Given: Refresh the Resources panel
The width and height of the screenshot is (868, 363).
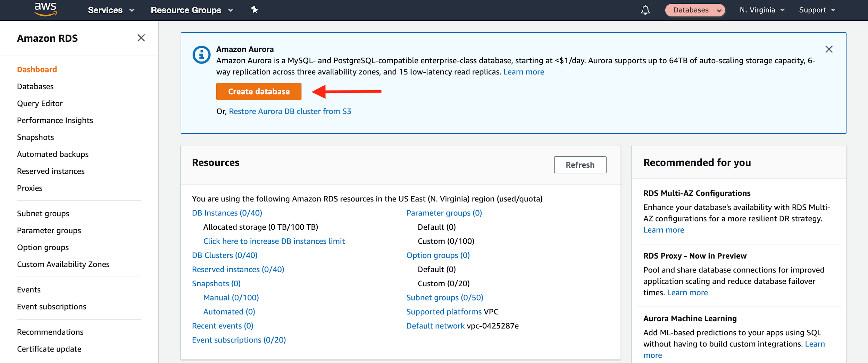Looking at the screenshot, I should 580,165.
